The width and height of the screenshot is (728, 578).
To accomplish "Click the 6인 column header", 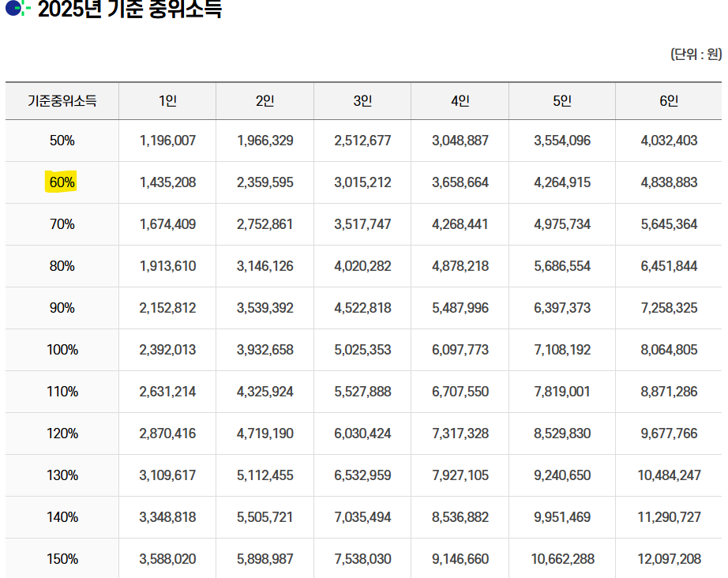I will (669, 101).
